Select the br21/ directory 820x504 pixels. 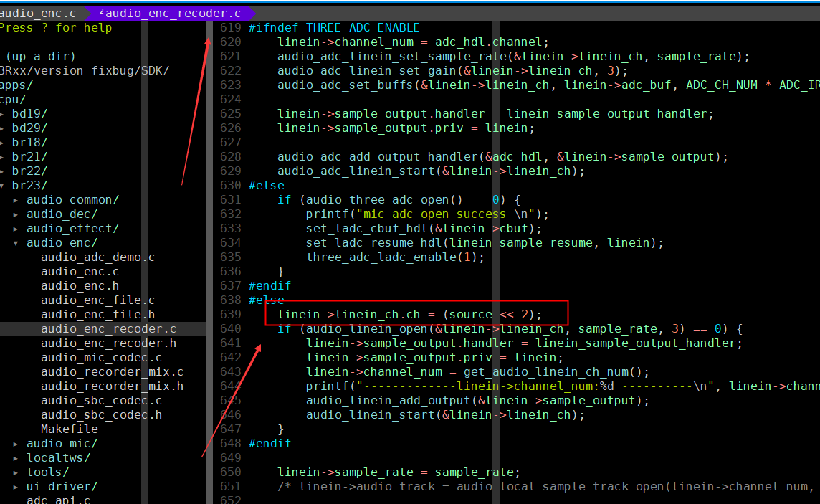[x=30, y=157]
